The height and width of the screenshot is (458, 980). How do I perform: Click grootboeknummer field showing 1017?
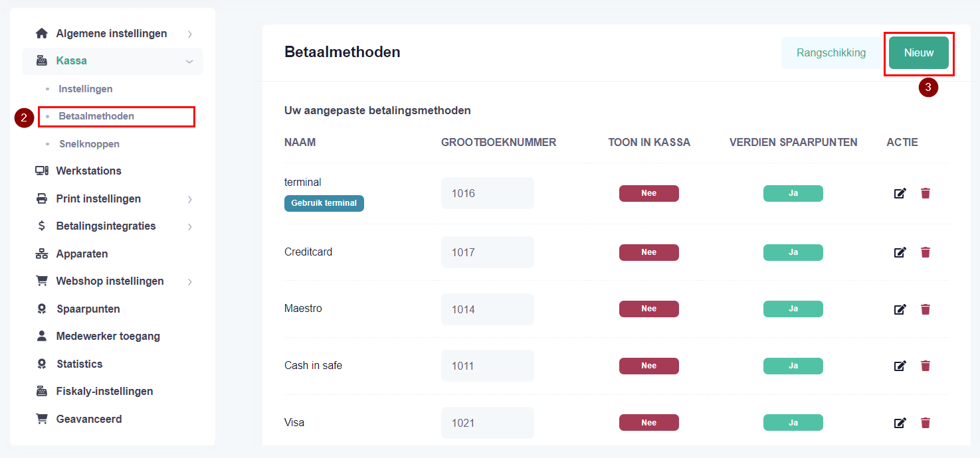pyautogui.click(x=487, y=252)
